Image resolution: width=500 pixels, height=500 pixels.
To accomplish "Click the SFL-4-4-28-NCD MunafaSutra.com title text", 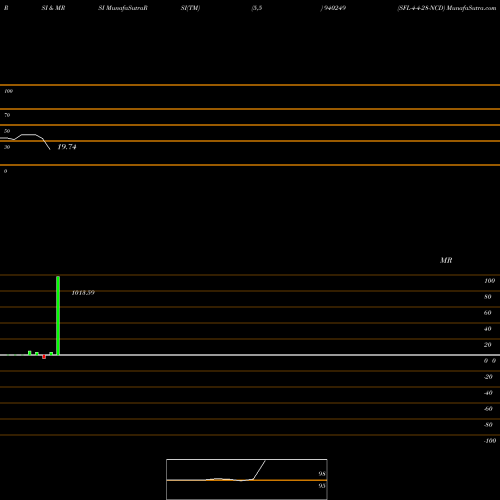I will tap(447, 8).
